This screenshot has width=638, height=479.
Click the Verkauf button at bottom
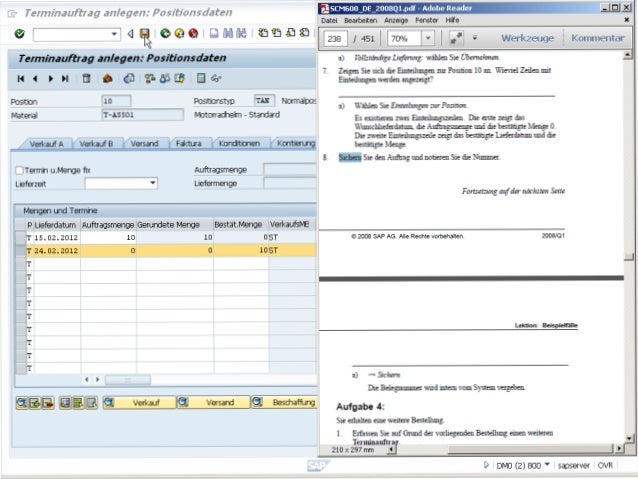click(x=139, y=402)
